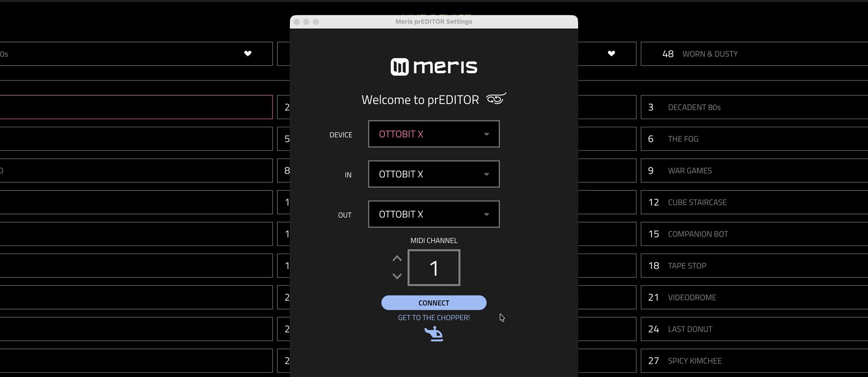Toggle the heart next to 48 WORN & DUSTY
Screen dimensions: 868x377
pyautogui.click(x=611, y=54)
